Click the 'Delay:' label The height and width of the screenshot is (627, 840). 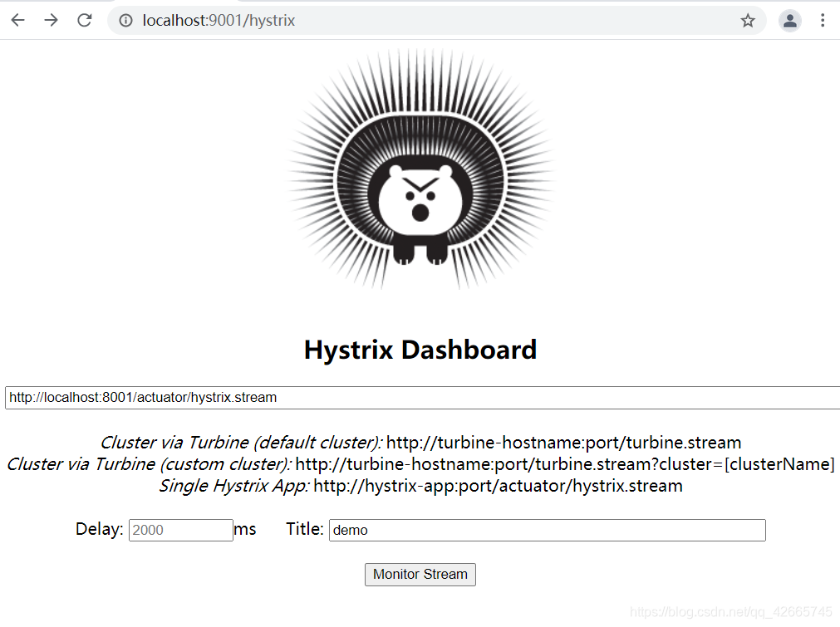point(100,529)
